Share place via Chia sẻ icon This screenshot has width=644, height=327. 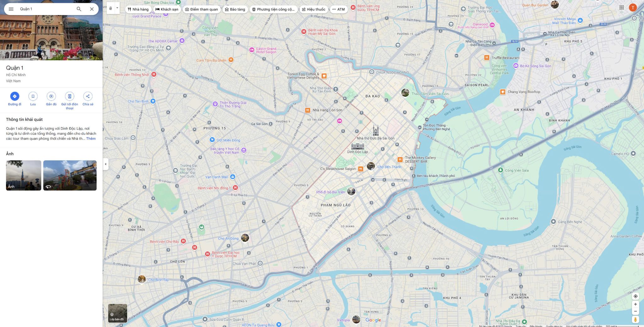(x=88, y=96)
